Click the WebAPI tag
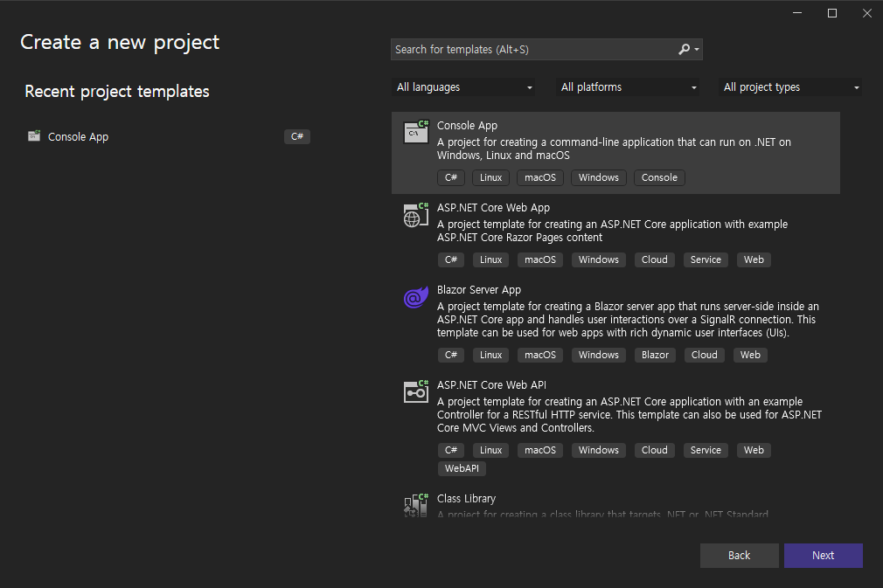 tap(462, 468)
